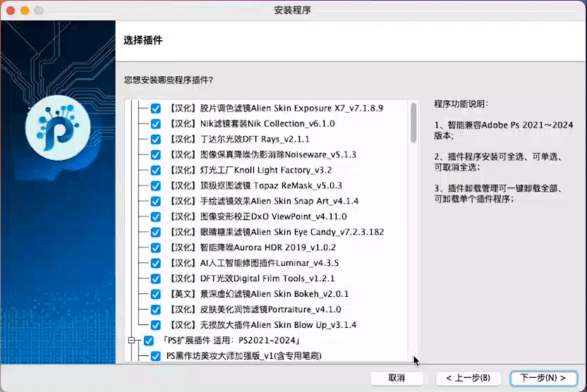Toggle DxO ViewPoint_v4.11.0 checkbox

point(156,216)
